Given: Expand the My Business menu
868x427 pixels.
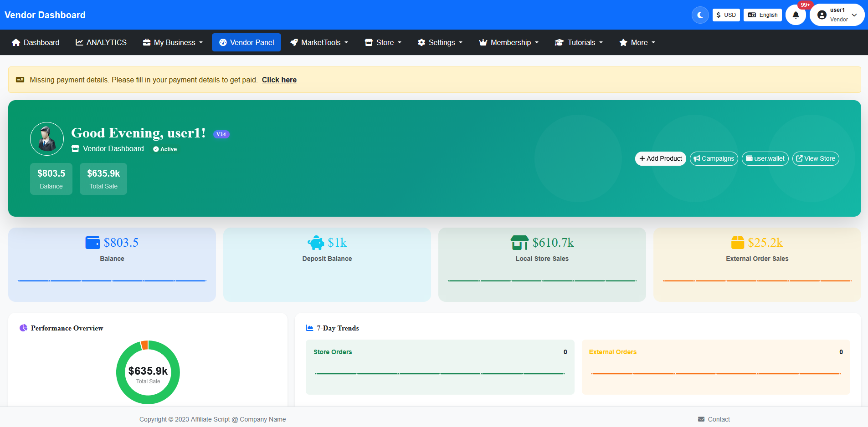Looking at the screenshot, I should pos(173,42).
